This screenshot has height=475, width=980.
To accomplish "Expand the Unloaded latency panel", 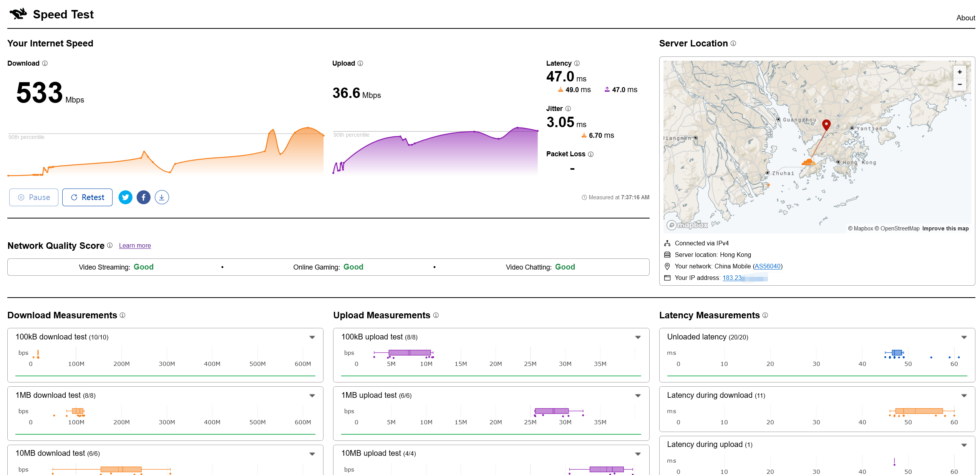I will 964,337.
